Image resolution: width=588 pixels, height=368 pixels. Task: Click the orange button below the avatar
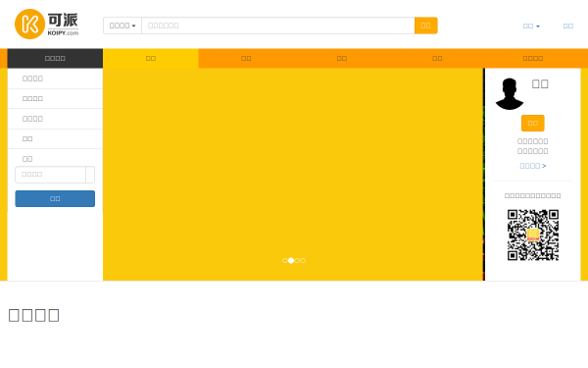(533, 124)
